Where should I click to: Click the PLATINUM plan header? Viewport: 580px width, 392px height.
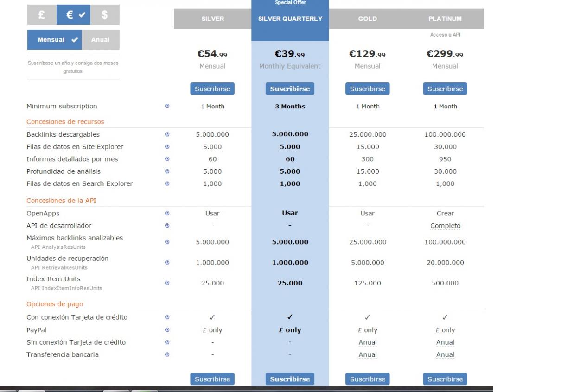pyautogui.click(x=445, y=19)
